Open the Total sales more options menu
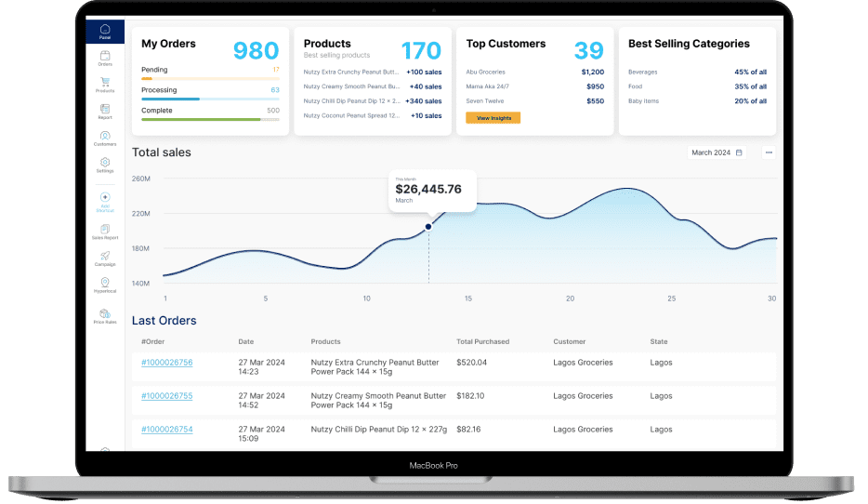Viewport: 868px width, 504px height. (769, 153)
